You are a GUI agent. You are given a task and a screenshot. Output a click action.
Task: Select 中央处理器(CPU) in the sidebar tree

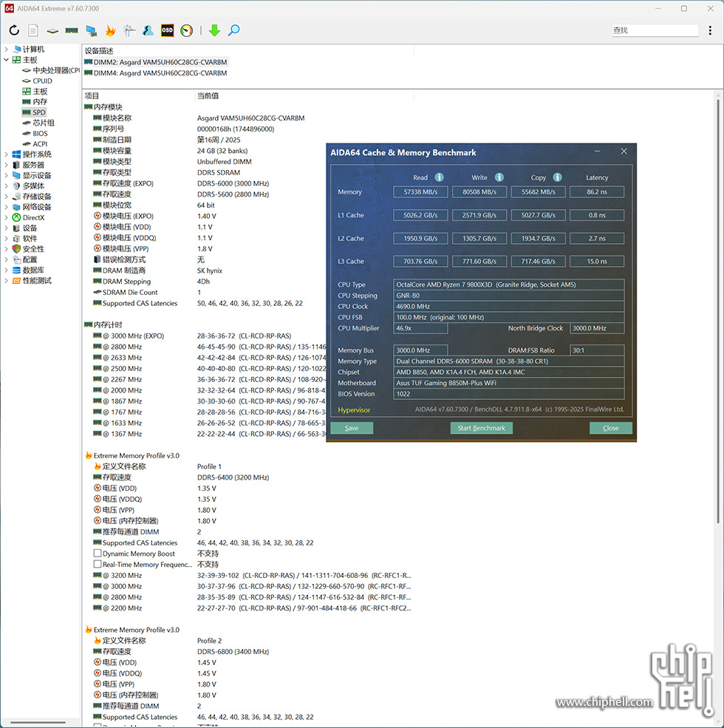[x=51, y=70]
